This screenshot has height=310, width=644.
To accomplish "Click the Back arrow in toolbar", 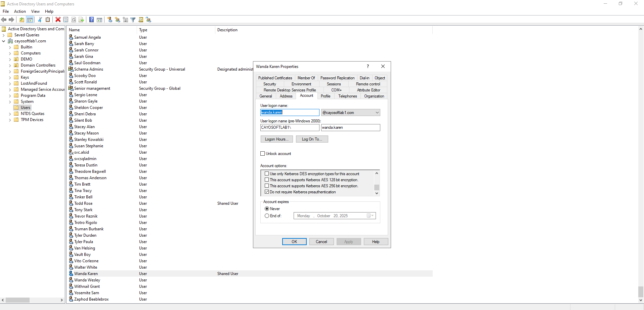I will 4,20.
